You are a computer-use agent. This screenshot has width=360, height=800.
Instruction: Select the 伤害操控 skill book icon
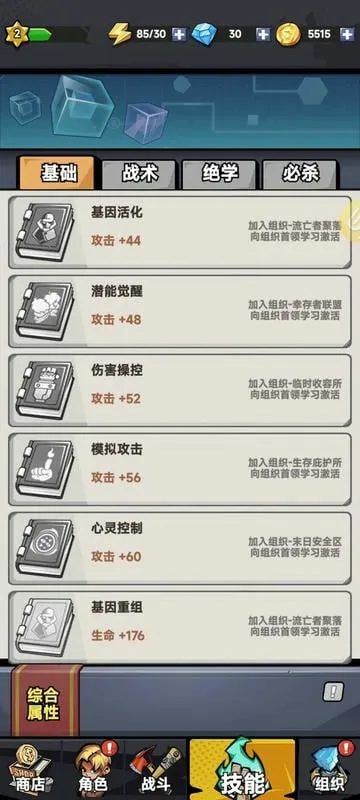pyautogui.click(x=44, y=390)
